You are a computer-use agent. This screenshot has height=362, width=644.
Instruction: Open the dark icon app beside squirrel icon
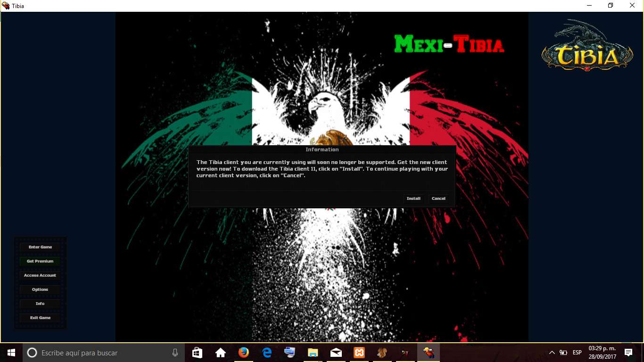coord(405,353)
